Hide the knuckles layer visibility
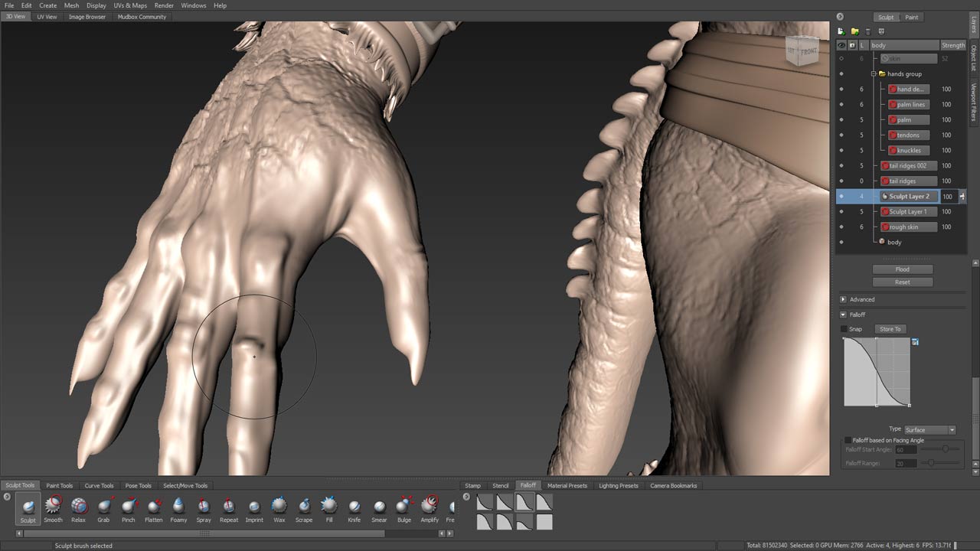Screen dimensions: 980x551 pyautogui.click(x=841, y=151)
